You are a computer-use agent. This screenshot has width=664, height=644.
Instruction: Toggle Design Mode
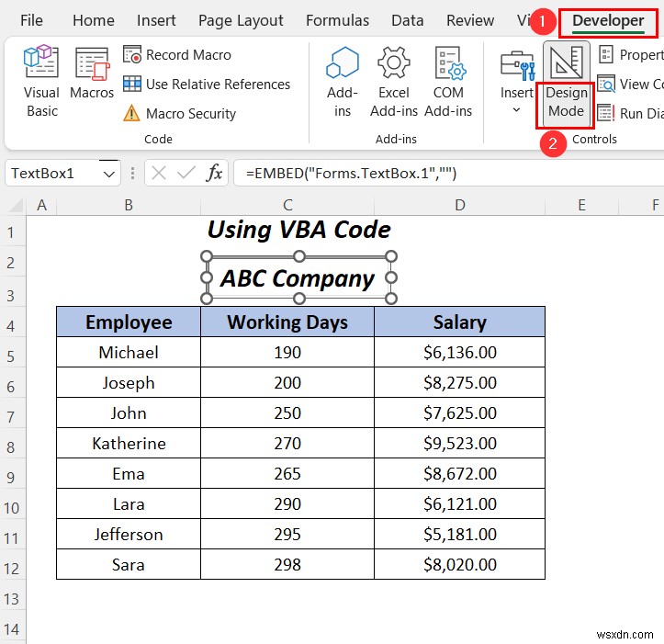point(566,84)
